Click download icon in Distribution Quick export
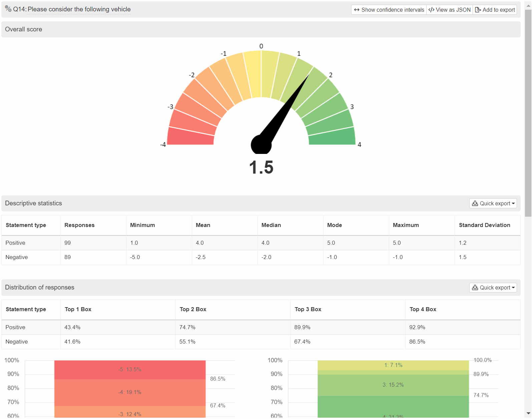The width and height of the screenshot is (532, 419). pyautogui.click(x=475, y=287)
